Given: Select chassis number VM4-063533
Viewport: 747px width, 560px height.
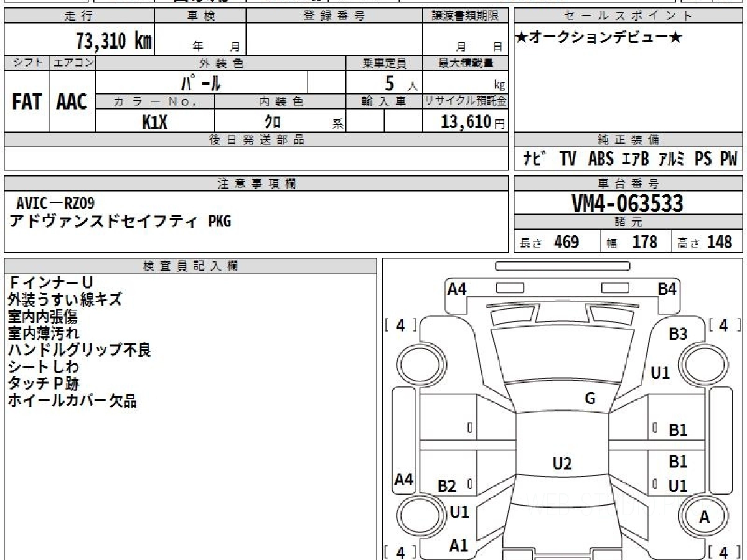Looking at the screenshot, I should [627, 203].
